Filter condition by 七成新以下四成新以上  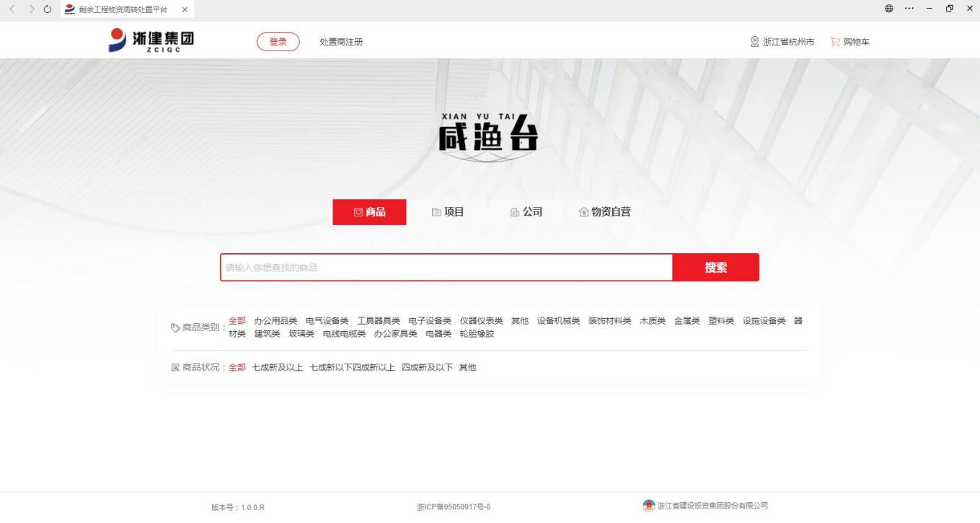click(353, 367)
